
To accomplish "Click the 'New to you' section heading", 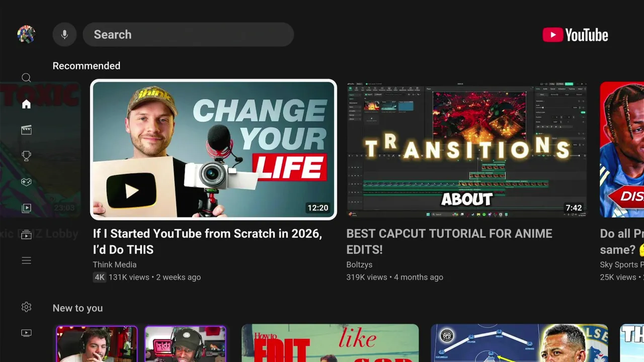I will 77,308.
